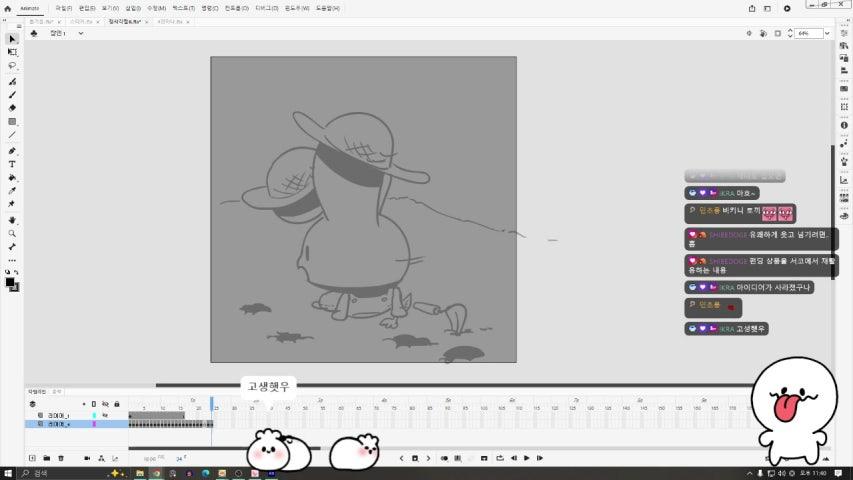The width and height of the screenshot is (853, 480).
Task: Play the timeline animation
Action: point(527,458)
